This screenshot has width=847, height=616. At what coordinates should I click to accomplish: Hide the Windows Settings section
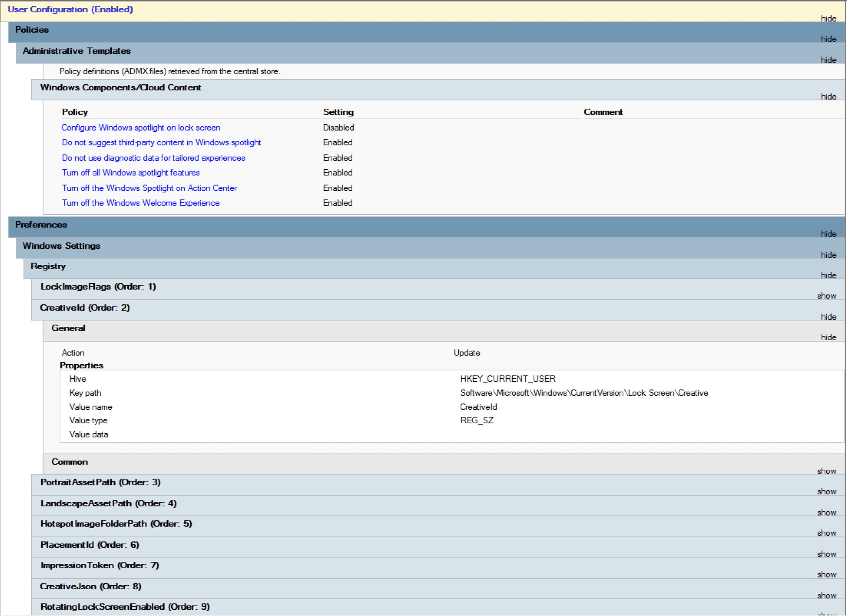click(x=828, y=255)
